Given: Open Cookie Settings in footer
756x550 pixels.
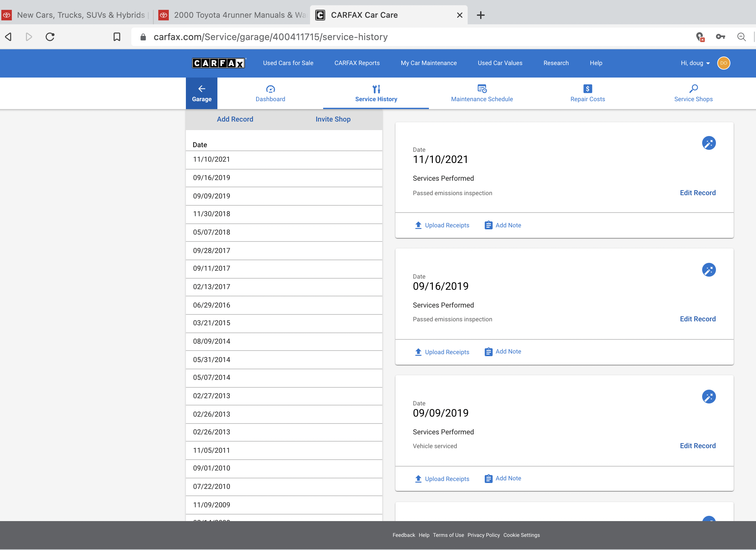Looking at the screenshot, I should click(x=521, y=535).
